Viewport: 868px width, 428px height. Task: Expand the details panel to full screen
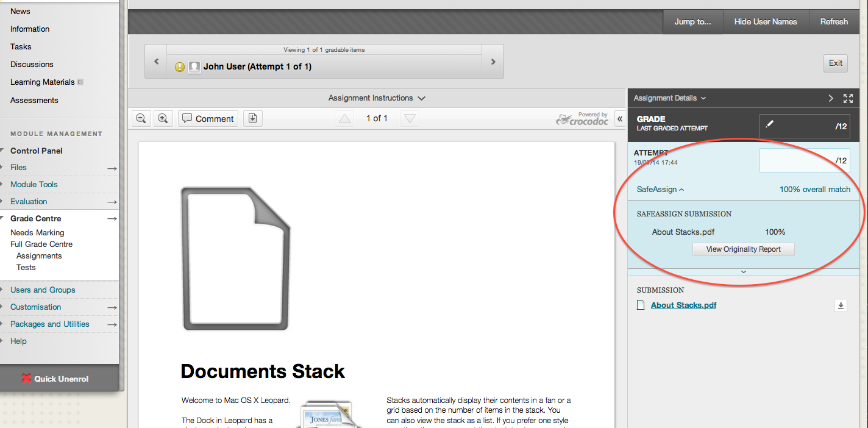[x=848, y=98]
